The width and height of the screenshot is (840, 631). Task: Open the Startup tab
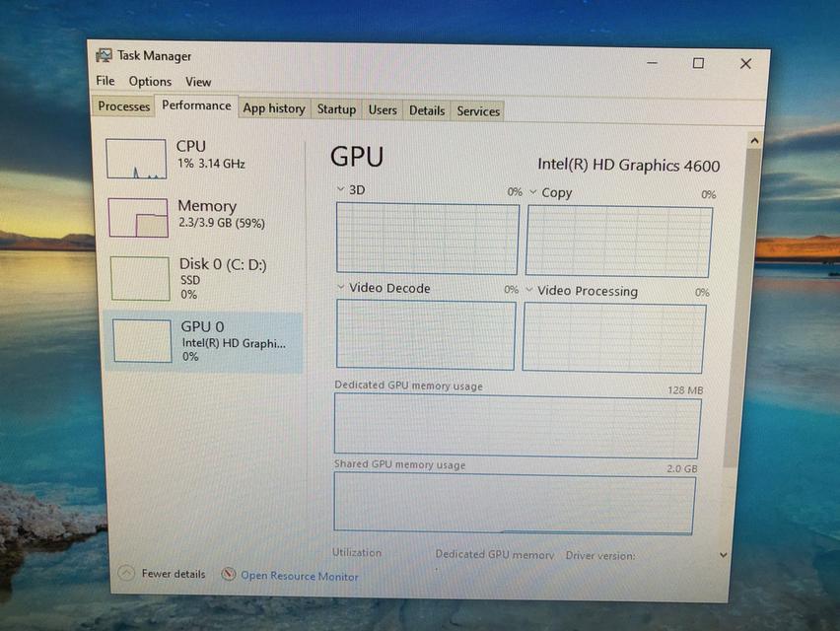point(336,109)
